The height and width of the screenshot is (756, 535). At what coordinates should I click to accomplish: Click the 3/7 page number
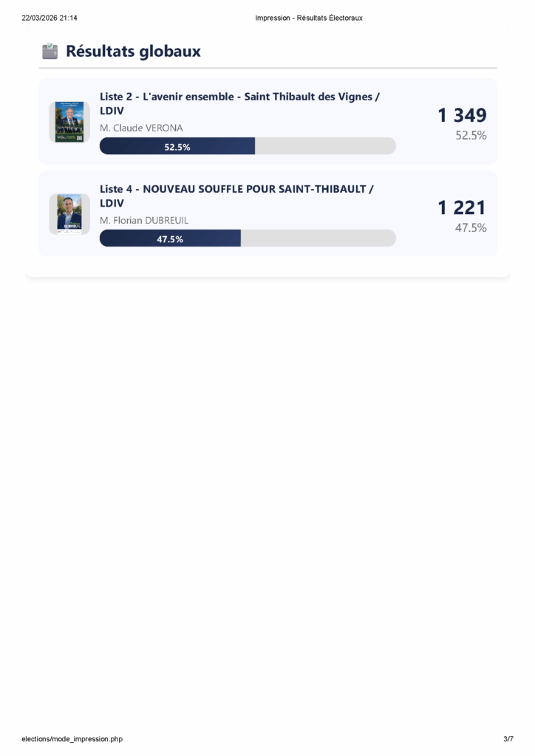[508, 738]
